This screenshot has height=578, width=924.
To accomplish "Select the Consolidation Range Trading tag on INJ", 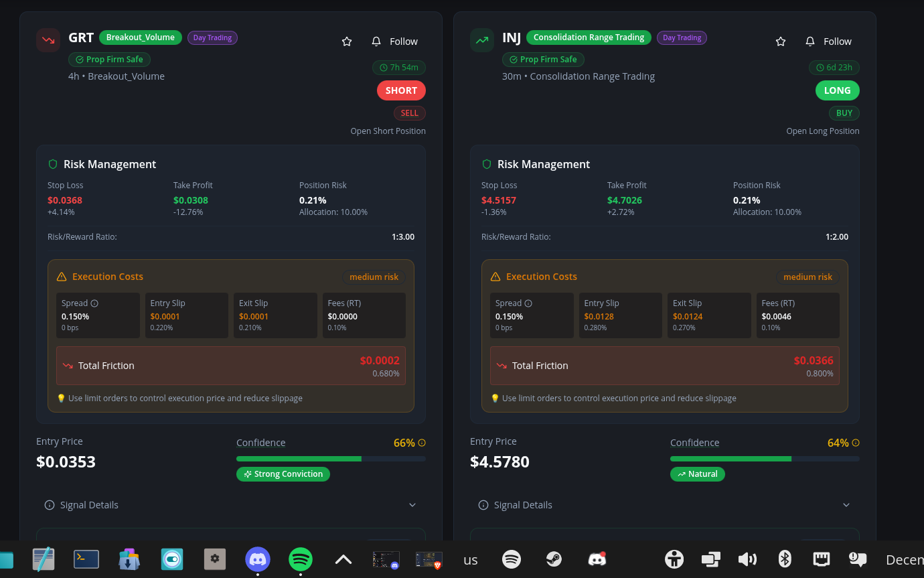I will 589,37.
